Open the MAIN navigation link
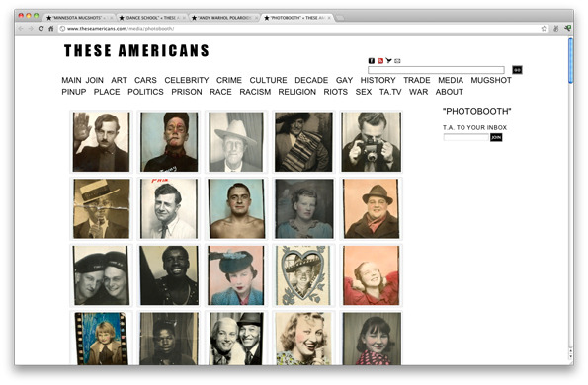 pos(71,80)
